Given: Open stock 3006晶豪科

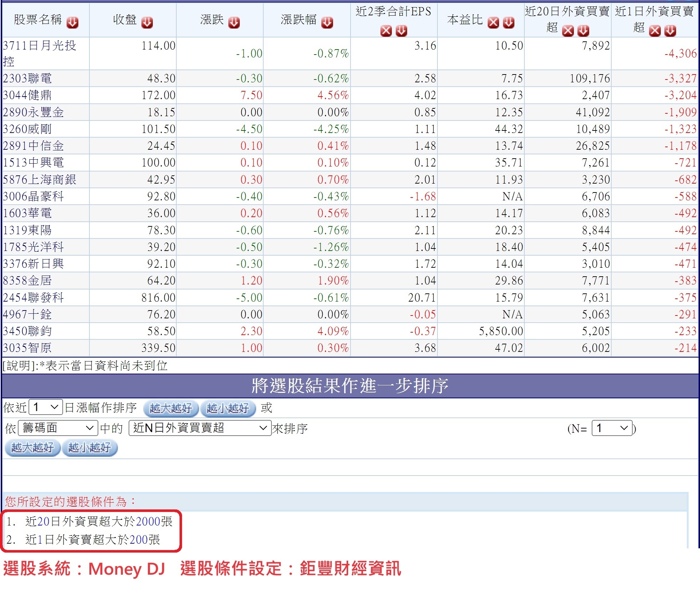Looking at the screenshot, I should [33, 196].
